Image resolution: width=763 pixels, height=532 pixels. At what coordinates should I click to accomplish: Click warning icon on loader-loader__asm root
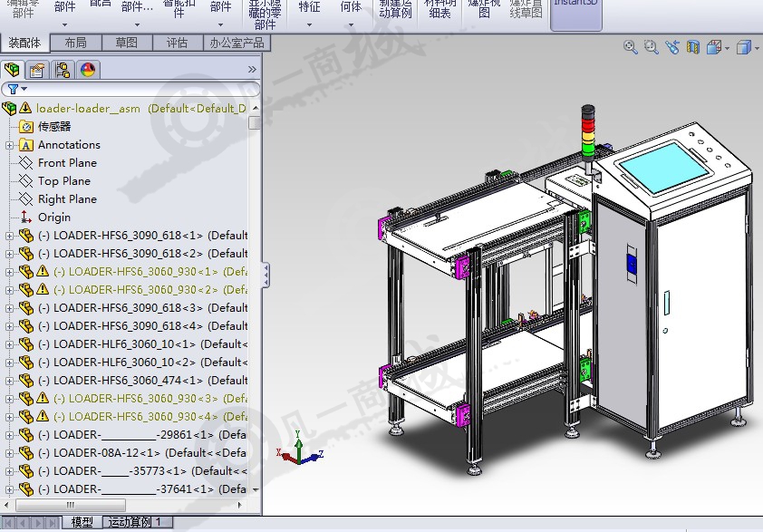(x=25, y=108)
